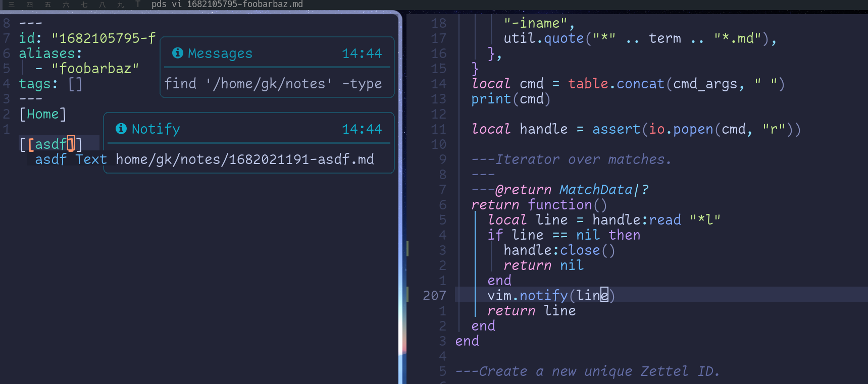
Task: Click the tags: [] line
Action: click(x=50, y=84)
